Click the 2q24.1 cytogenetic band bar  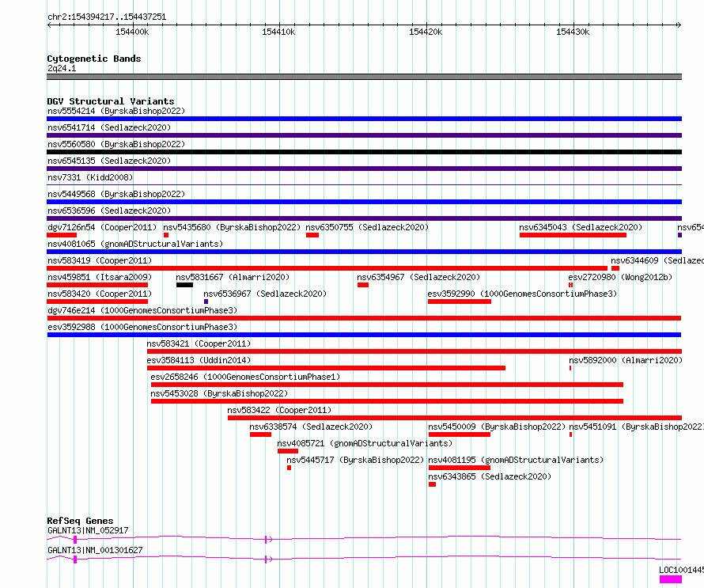364,77
